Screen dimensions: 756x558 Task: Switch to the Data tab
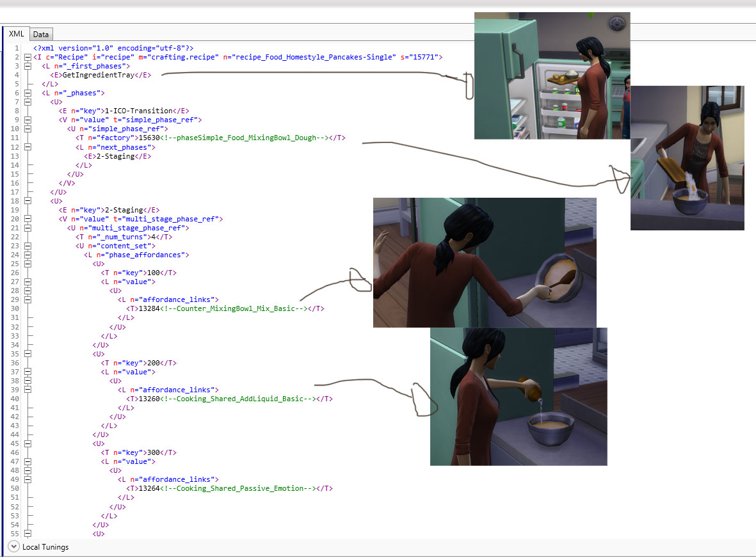[x=41, y=34]
